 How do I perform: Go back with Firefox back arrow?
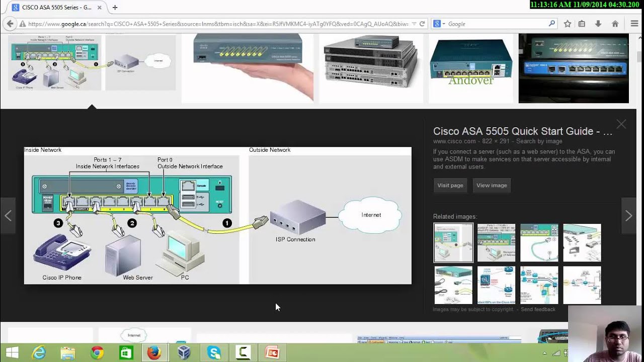(9, 24)
